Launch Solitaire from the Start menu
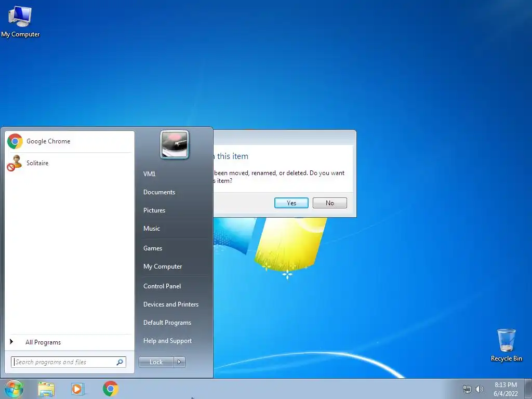The image size is (532, 399). coord(69,163)
